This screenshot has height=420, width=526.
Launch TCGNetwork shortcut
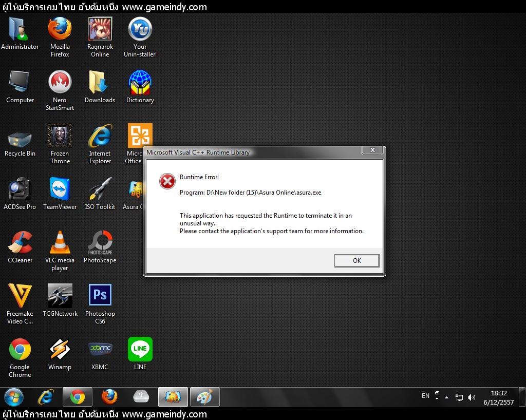pyautogui.click(x=60, y=300)
